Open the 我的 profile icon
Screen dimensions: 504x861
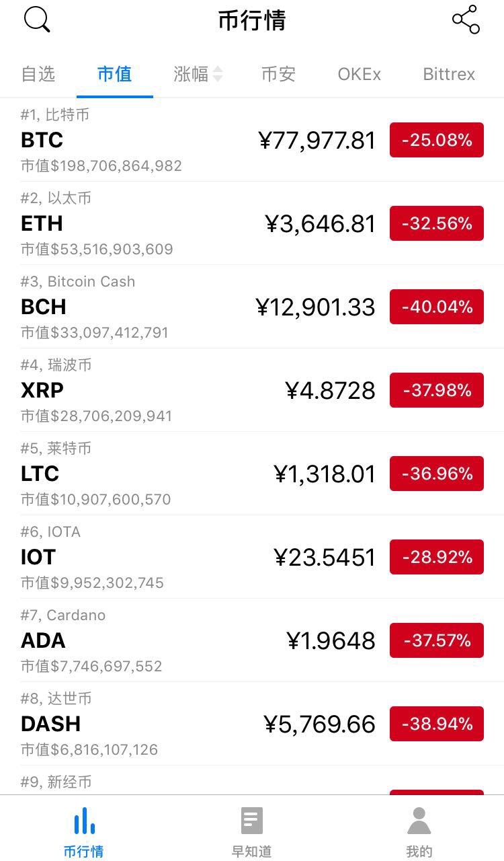click(x=419, y=821)
